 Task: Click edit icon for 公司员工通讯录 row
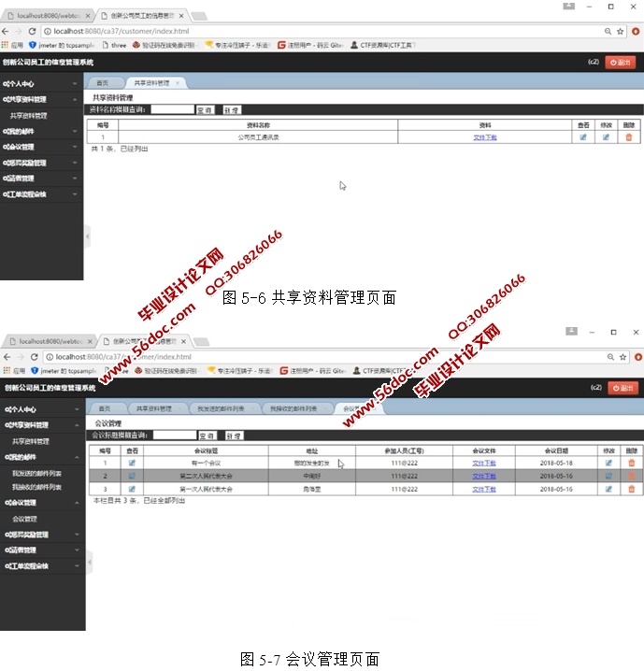tap(606, 137)
